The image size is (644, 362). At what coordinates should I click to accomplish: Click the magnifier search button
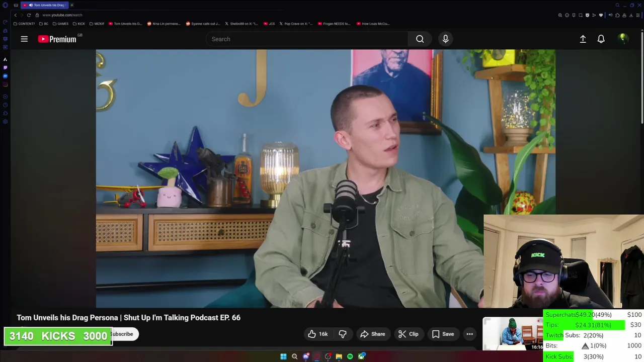click(420, 39)
